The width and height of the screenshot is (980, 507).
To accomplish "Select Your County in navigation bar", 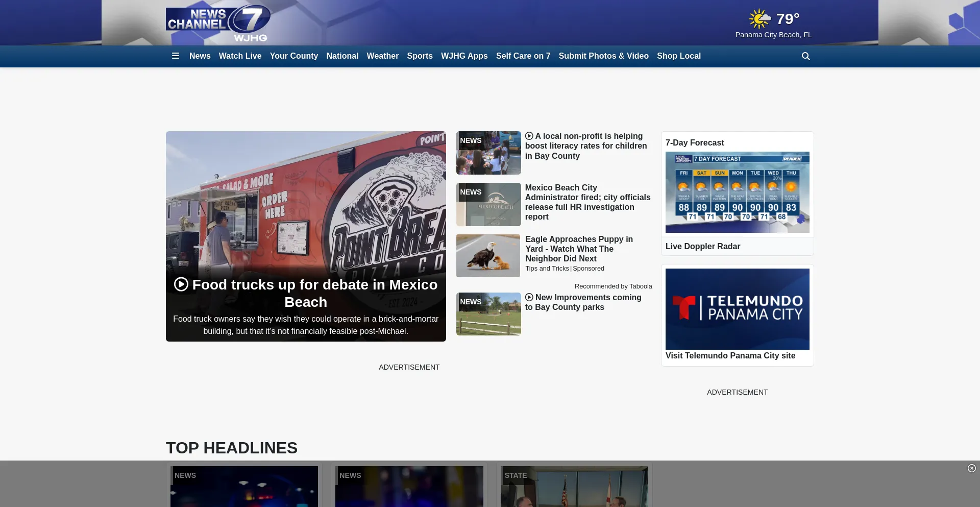I will click(293, 56).
